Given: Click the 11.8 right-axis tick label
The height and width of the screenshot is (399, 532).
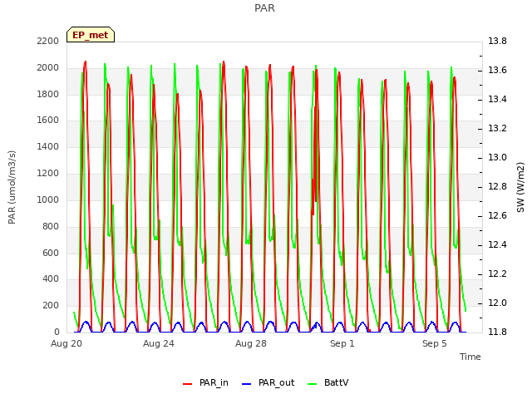Looking at the screenshot, I should (x=497, y=332).
